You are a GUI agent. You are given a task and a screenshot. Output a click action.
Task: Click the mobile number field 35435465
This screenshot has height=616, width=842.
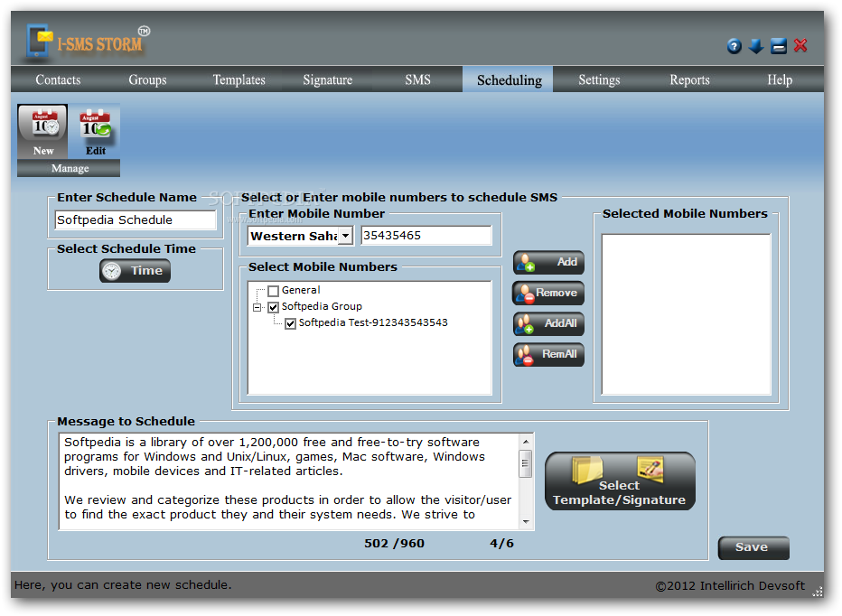click(426, 235)
